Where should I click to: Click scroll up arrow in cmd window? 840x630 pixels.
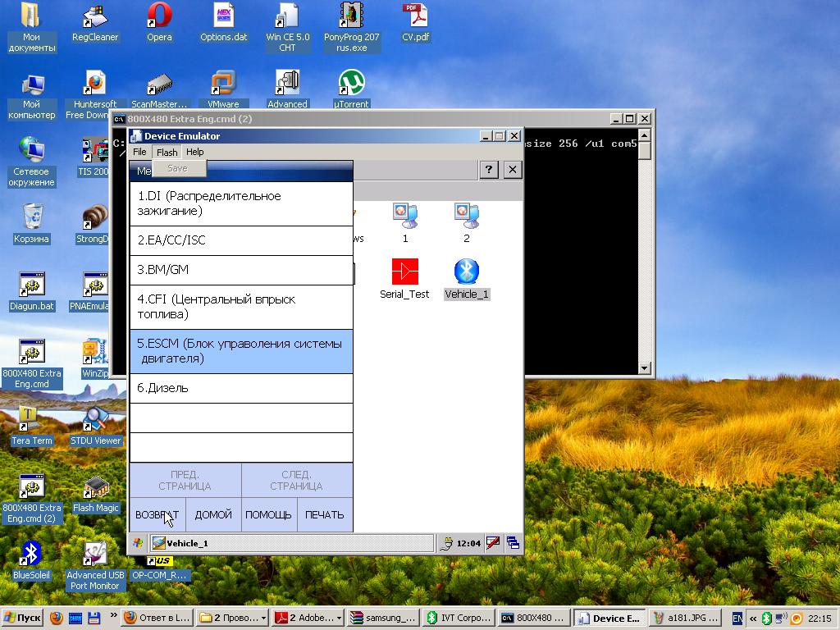pyautogui.click(x=645, y=135)
